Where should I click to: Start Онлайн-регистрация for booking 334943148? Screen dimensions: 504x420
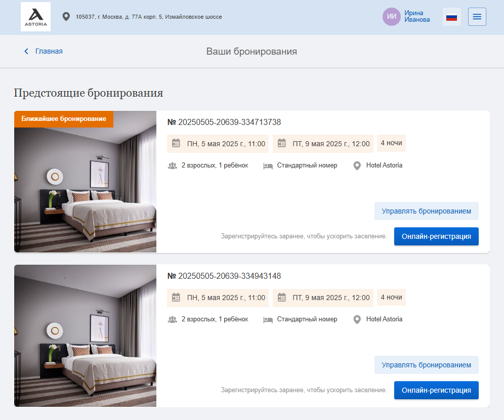(x=436, y=391)
